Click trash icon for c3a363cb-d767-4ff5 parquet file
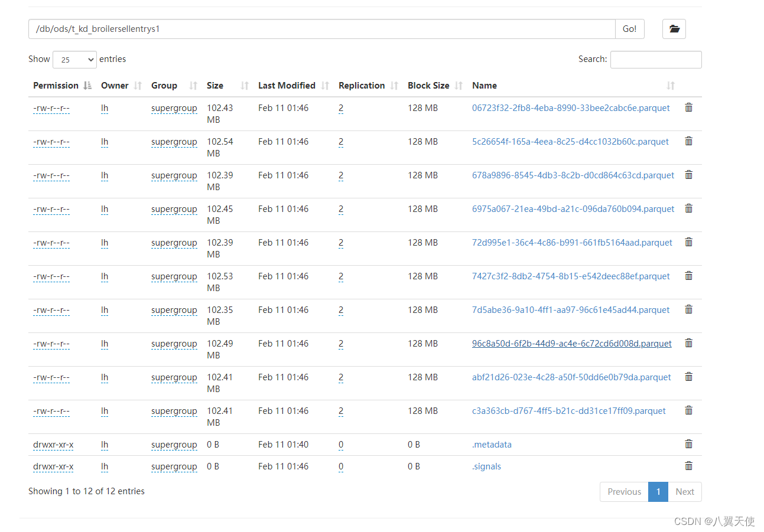Viewport: 764px width, 532px height. 688,410
